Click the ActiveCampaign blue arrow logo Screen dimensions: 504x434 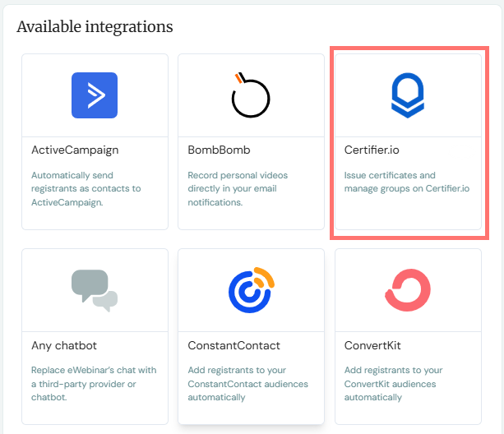click(x=95, y=95)
